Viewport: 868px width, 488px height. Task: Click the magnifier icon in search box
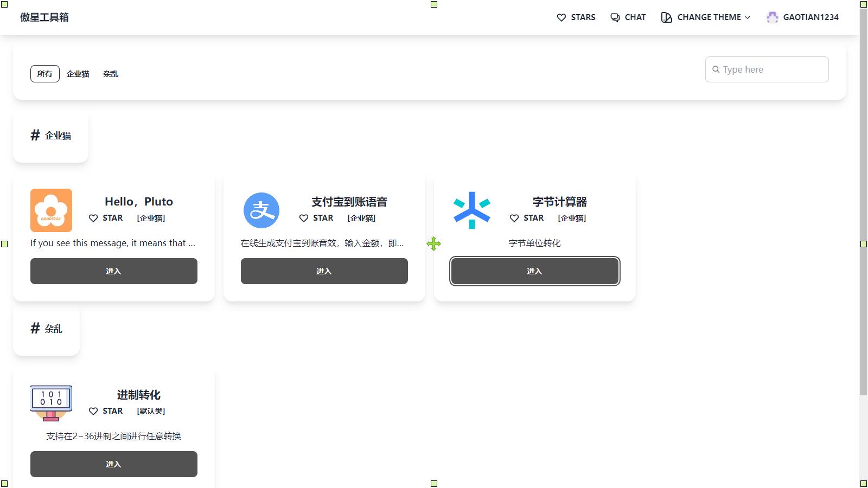[716, 69]
